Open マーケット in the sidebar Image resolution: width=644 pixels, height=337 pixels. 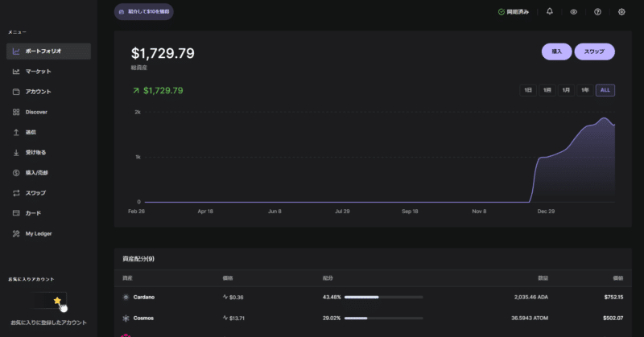click(38, 72)
